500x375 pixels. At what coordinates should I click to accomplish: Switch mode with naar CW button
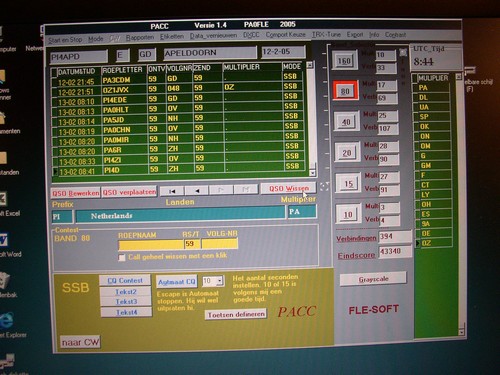coord(80,342)
